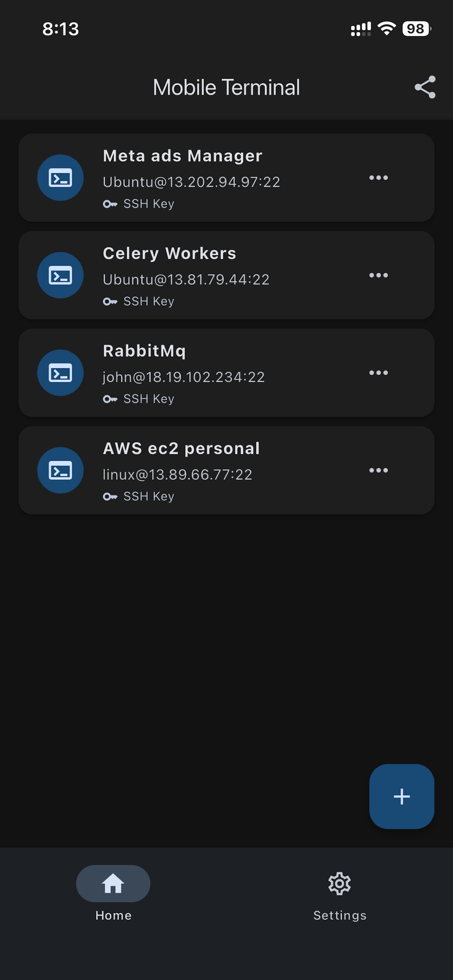Tap the terminal icon for AWS ec2 personal
Image resolution: width=453 pixels, height=980 pixels.
click(x=60, y=470)
